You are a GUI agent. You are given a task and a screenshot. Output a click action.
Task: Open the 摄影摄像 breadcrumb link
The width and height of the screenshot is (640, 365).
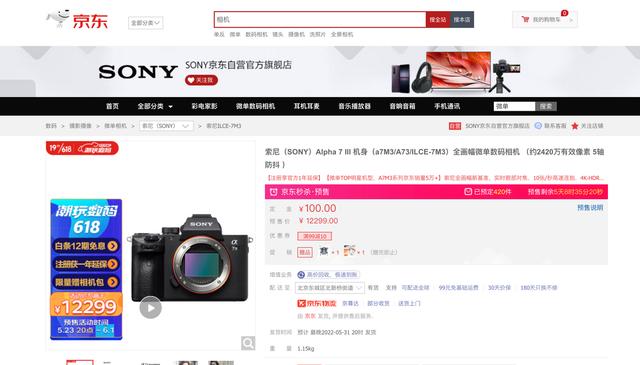tap(80, 126)
